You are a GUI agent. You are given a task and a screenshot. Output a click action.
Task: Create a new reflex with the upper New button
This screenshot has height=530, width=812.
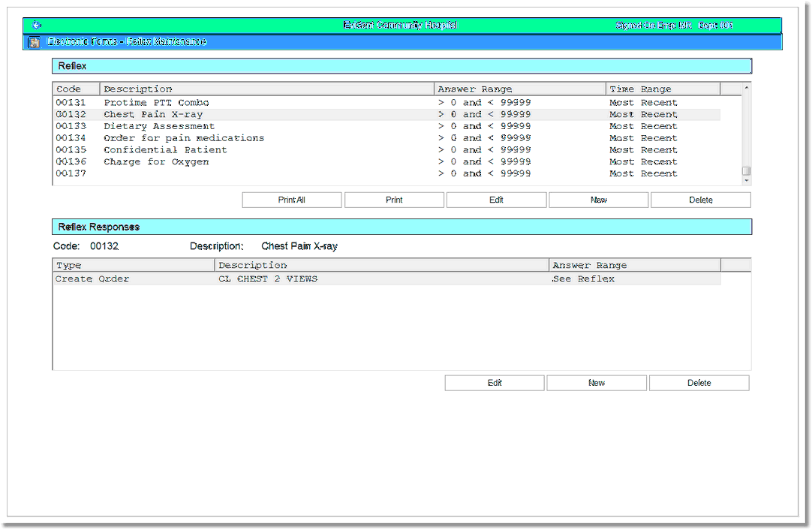[599, 200]
